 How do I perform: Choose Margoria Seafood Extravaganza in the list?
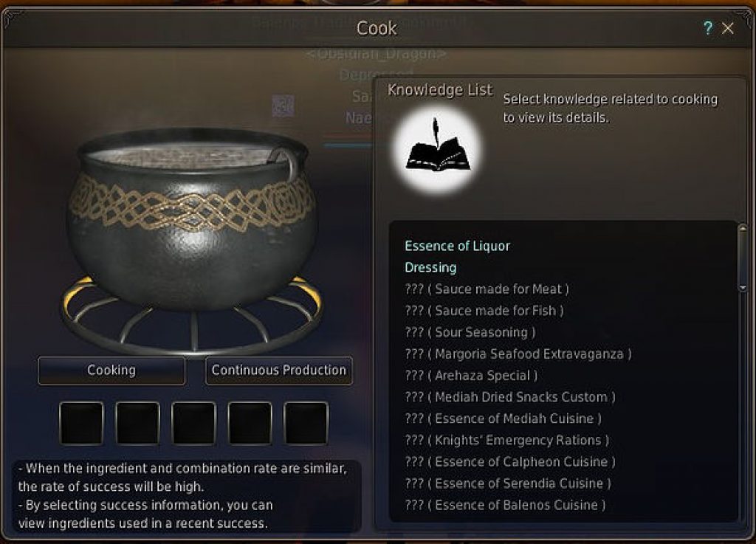[518, 354]
